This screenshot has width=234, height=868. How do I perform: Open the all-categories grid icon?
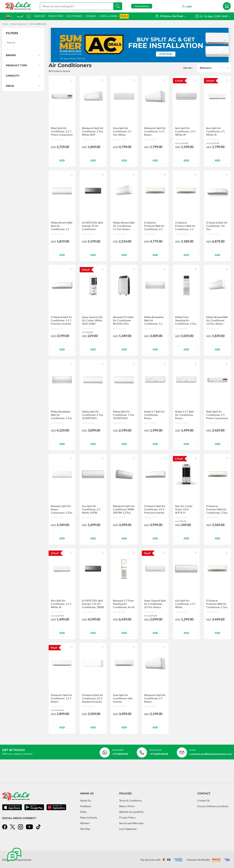(29, 16)
